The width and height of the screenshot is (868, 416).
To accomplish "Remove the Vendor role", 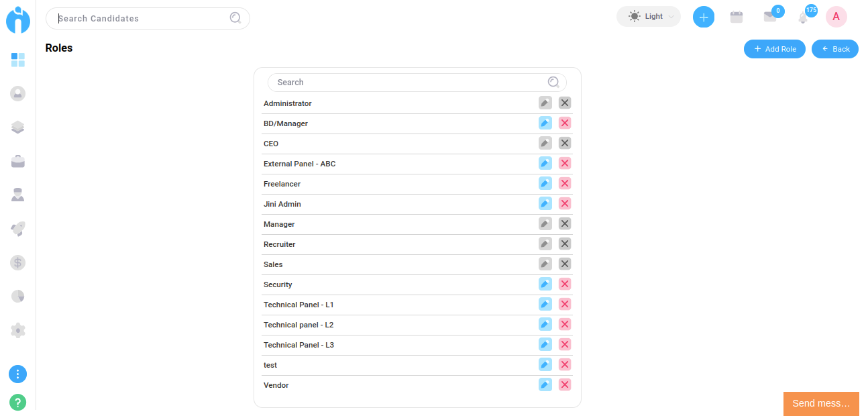I will (x=565, y=384).
